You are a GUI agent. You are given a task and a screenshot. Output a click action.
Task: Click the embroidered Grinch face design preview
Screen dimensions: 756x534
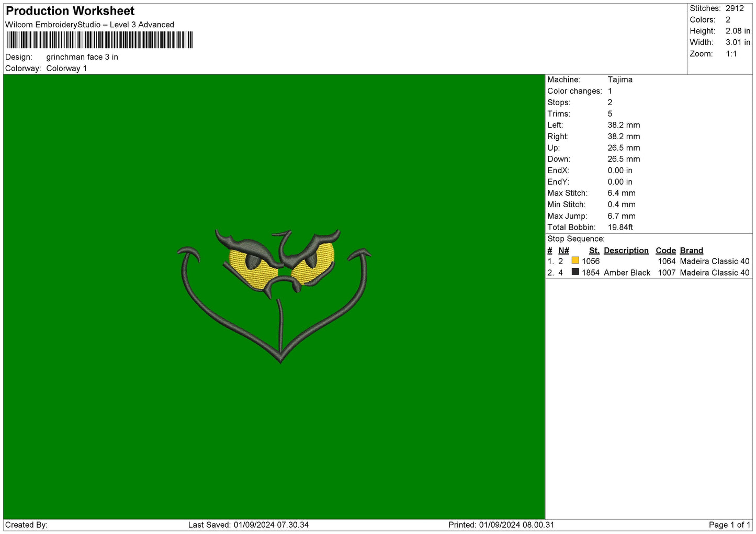tap(274, 296)
